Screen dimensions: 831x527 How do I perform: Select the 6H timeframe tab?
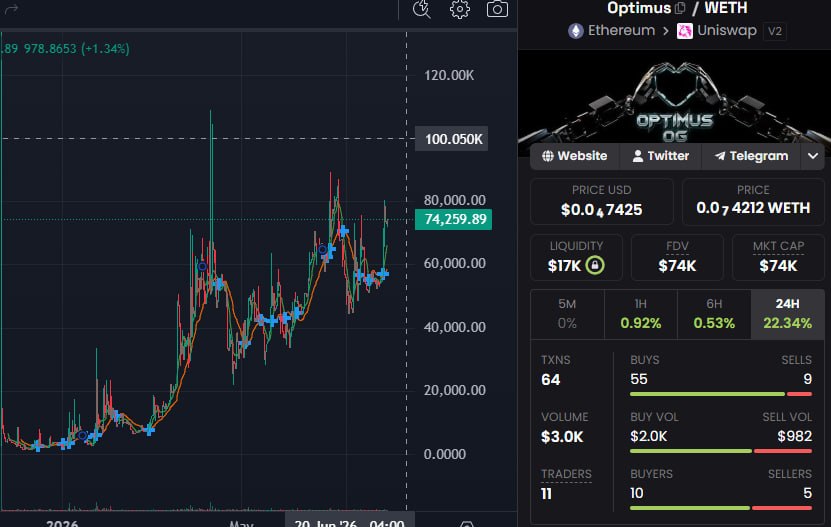pos(714,314)
